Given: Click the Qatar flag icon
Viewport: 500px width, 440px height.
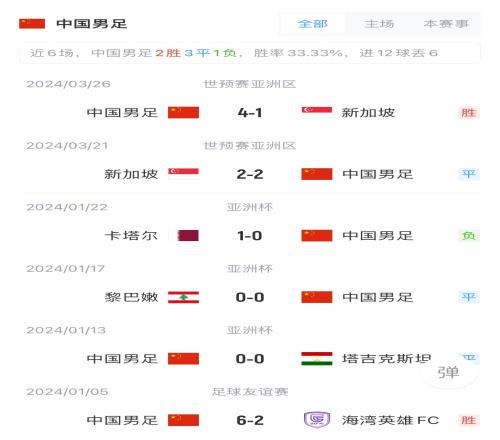Looking at the screenshot, I should pos(188,236).
